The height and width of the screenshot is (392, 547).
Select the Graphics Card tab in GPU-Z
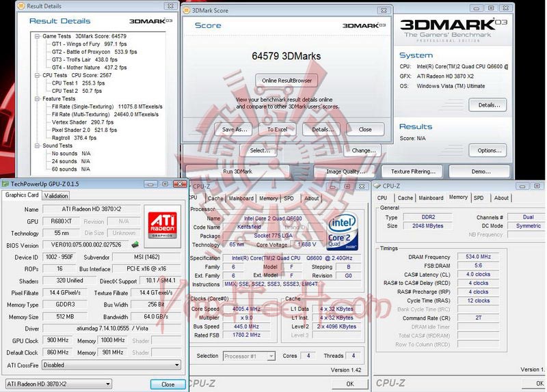coord(22,195)
